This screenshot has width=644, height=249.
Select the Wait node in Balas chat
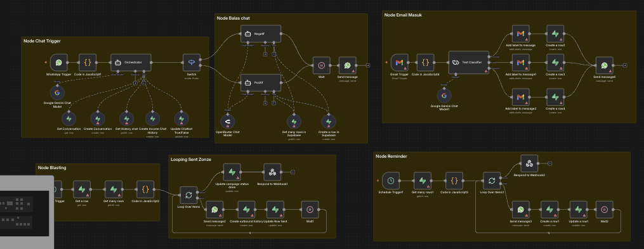click(322, 65)
